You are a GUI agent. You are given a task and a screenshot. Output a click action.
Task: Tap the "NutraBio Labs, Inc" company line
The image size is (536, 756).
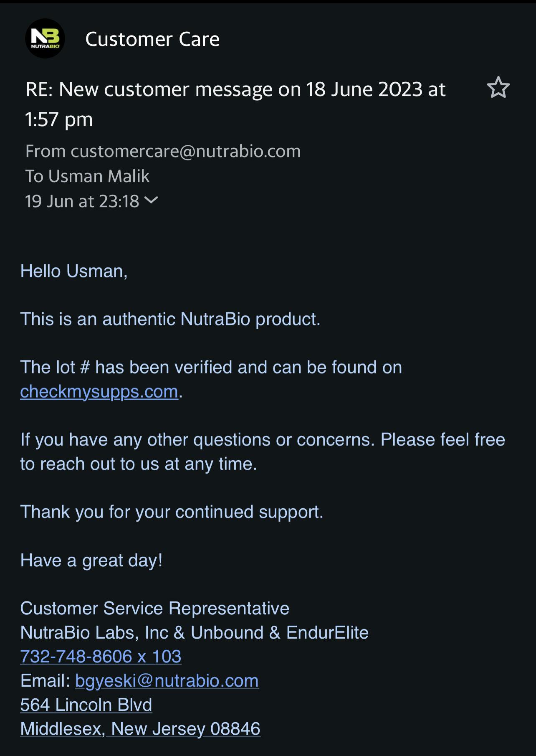coord(194,633)
